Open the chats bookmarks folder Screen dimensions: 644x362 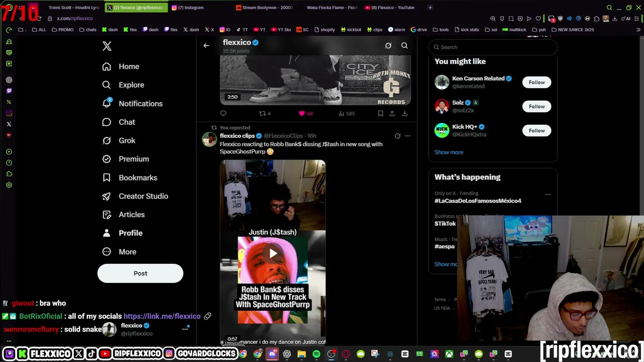click(88, 30)
